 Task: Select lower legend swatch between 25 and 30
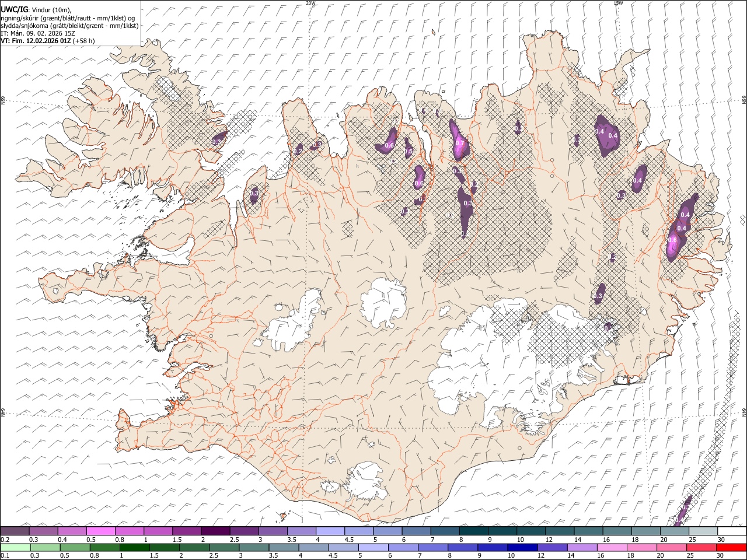pyautogui.click(x=702, y=547)
